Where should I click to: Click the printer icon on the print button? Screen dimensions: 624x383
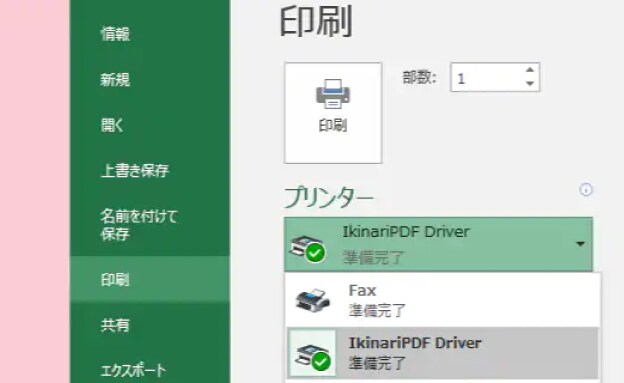[x=333, y=94]
